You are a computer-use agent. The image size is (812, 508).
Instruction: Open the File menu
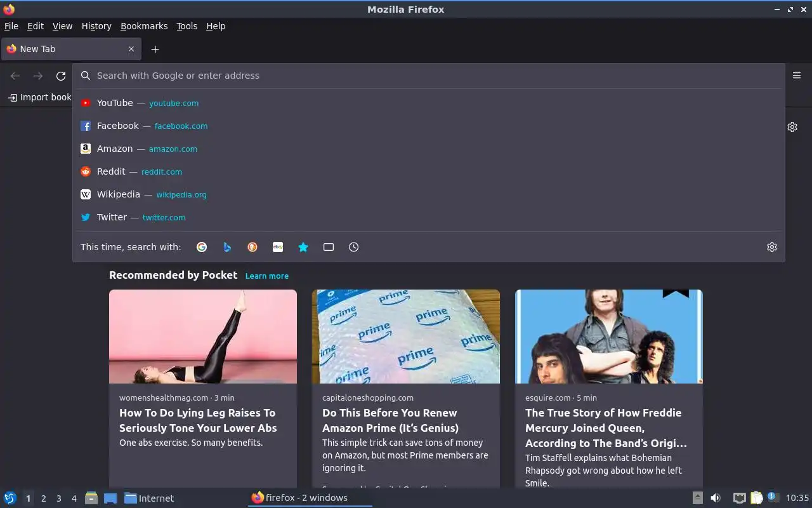pos(11,26)
